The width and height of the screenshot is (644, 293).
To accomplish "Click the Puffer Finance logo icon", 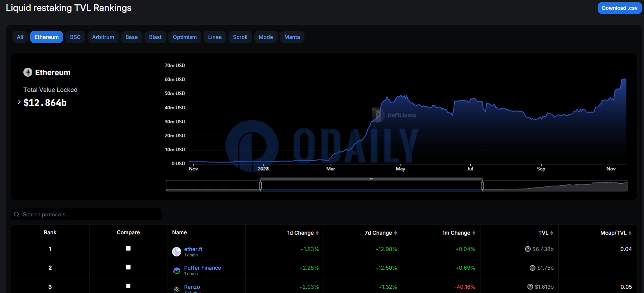I will point(176,270).
